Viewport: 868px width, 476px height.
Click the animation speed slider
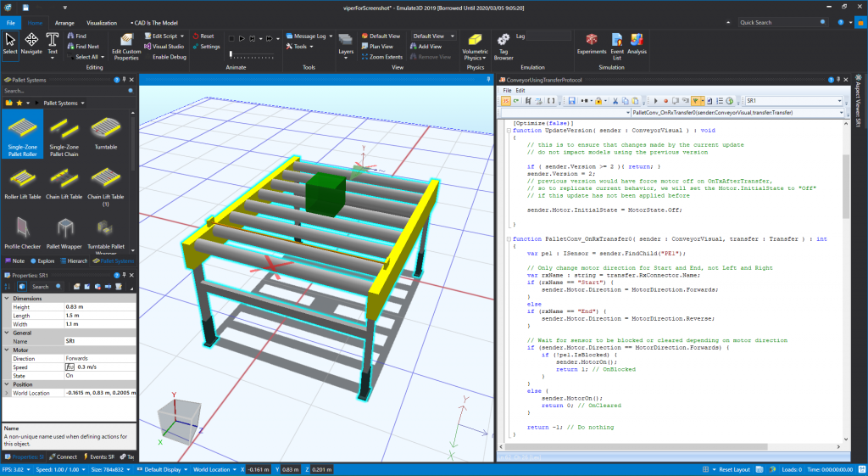pos(252,54)
